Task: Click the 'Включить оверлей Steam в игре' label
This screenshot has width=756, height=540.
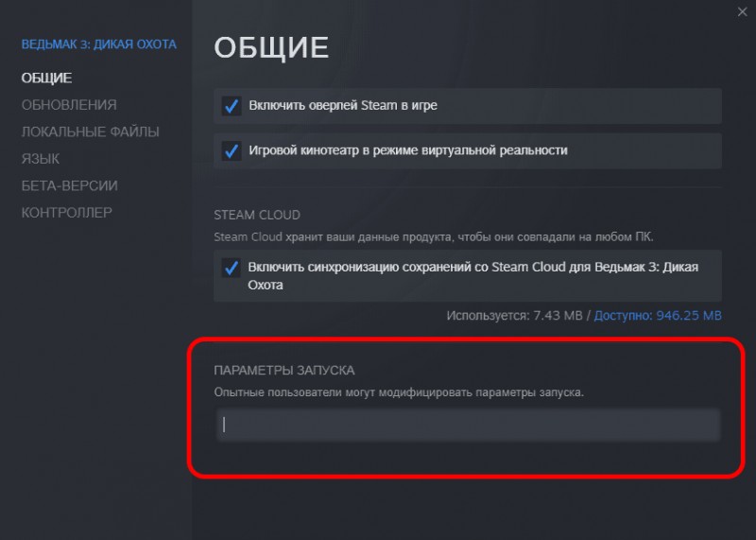Action: pyautogui.click(x=343, y=105)
